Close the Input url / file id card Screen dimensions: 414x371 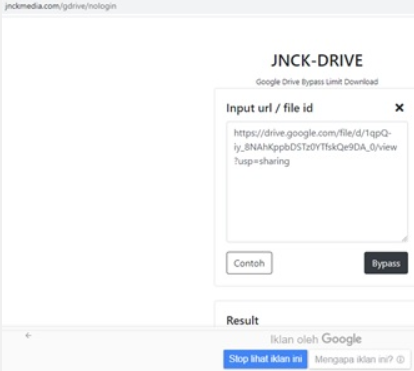(x=399, y=108)
